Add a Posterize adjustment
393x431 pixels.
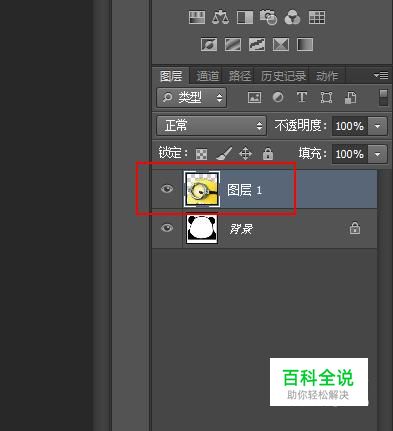tap(233, 44)
